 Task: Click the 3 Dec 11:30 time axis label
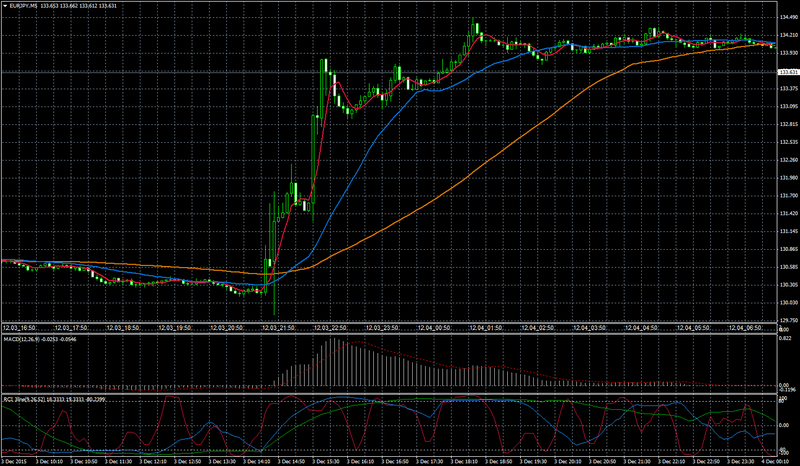(118, 461)
